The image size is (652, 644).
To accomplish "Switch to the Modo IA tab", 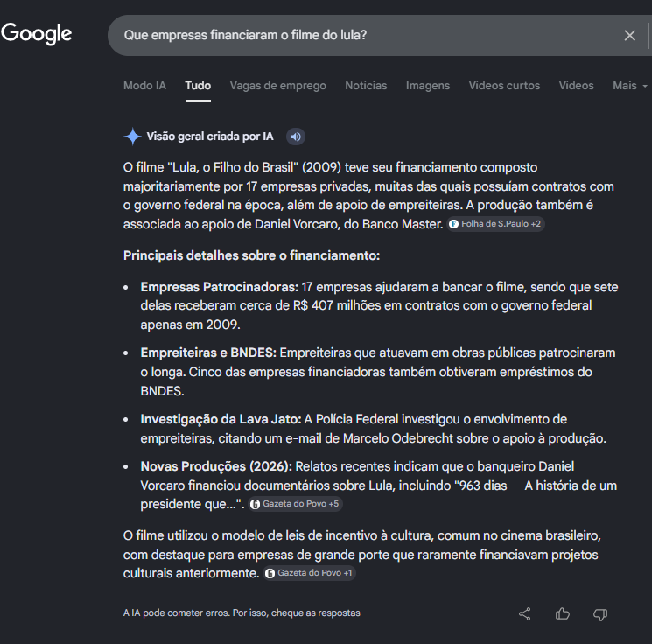I will pos(144,86).
